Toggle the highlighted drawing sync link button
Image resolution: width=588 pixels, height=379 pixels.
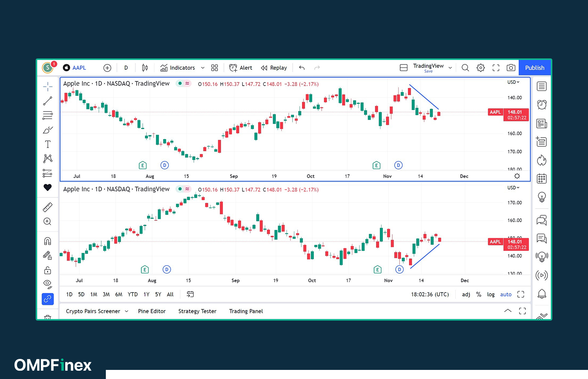pyautogui.click(x=48, y=299)
